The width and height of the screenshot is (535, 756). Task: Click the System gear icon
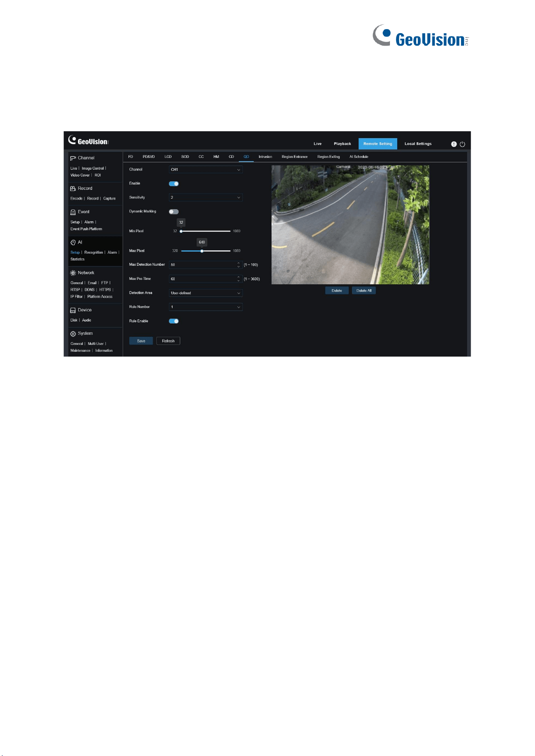pos(73,334)
